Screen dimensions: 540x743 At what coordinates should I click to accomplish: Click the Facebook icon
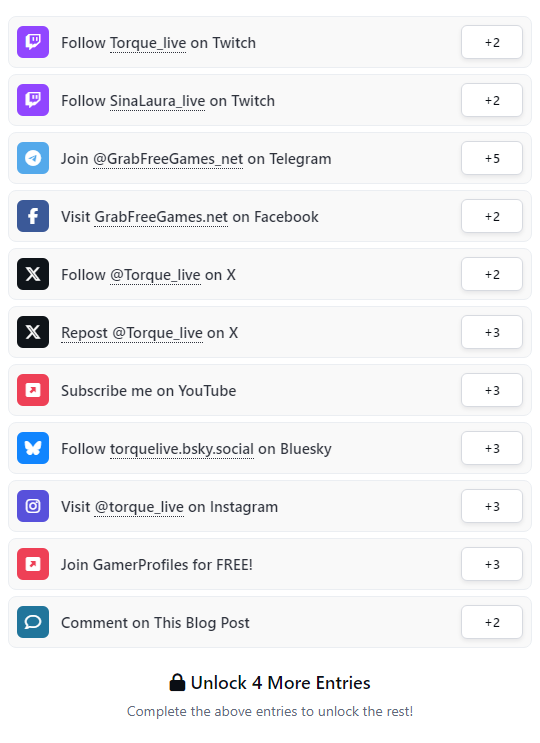(33, 216)
